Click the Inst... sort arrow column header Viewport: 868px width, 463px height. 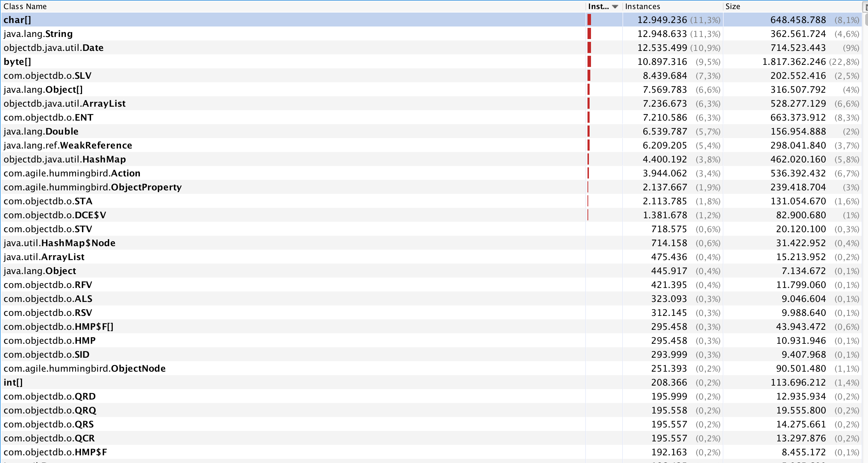604,6
